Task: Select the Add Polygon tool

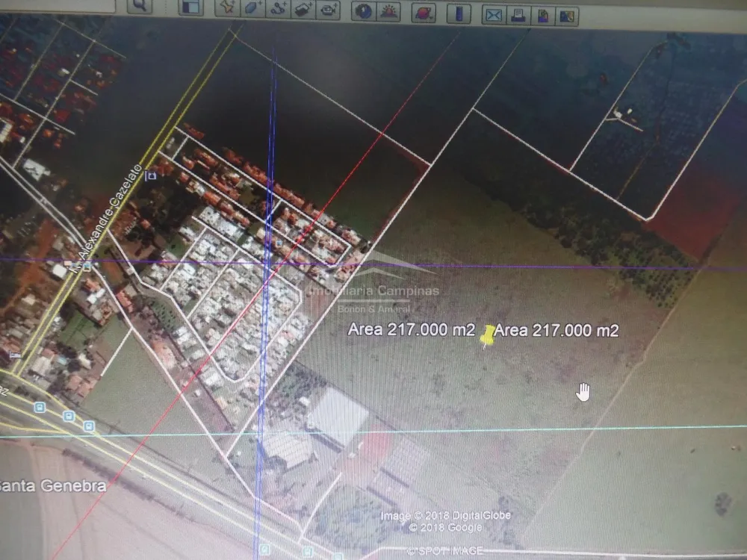Action: coord(252,8)
